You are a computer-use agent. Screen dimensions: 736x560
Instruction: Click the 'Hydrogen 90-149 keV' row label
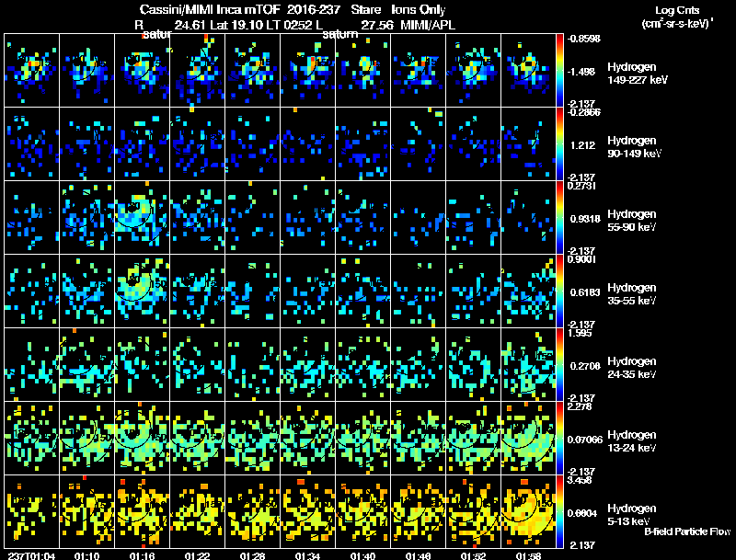635,147
